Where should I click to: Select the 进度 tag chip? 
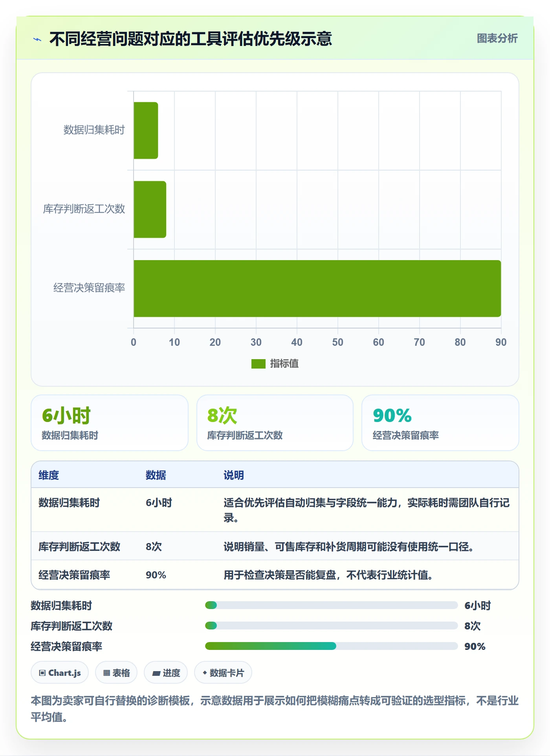[x=166, y=673]
